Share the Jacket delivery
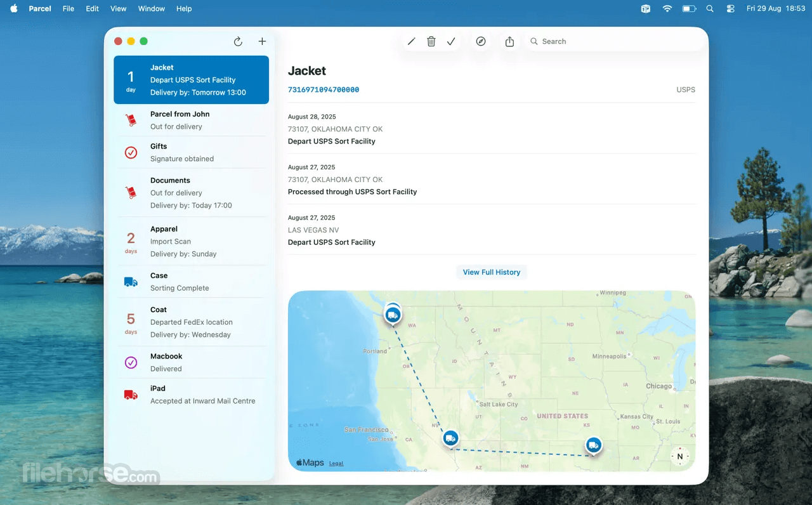812x505 pixels. (509, 42)
